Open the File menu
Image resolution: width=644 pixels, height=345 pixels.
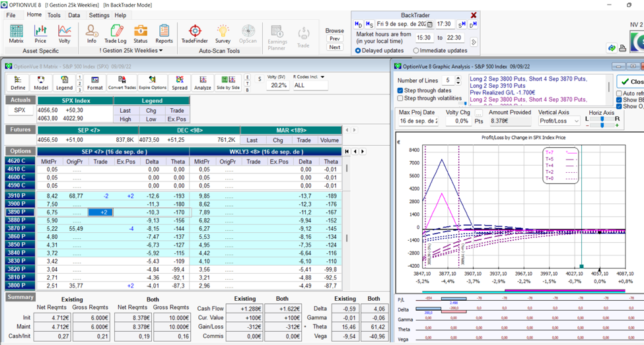tap(11, 15)
